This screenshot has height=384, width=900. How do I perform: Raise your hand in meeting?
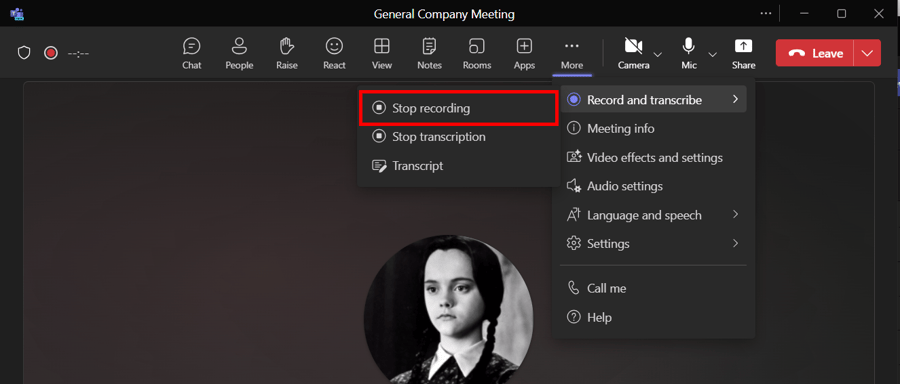[286, 53]
